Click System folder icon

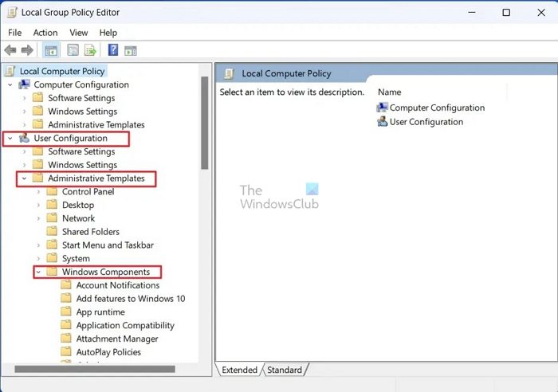point(52,258)
